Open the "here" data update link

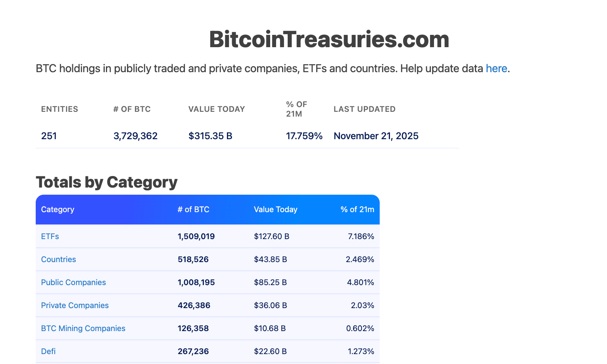[496, 68]
